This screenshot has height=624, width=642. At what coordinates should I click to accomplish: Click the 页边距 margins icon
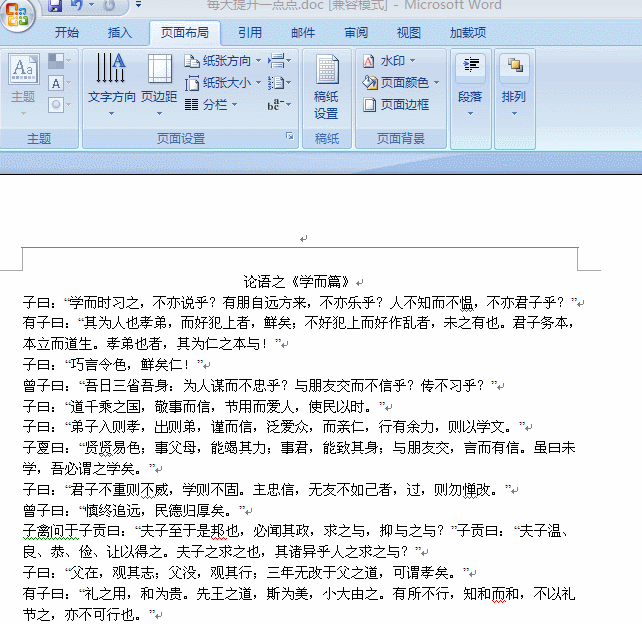coord(160,69)
